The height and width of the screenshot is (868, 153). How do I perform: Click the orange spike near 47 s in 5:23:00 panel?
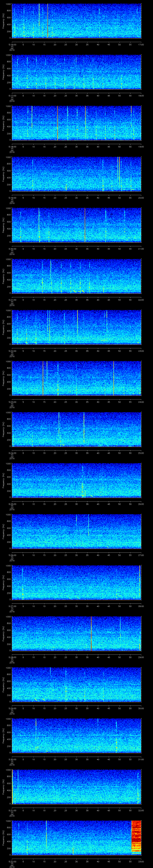click(114, 378)
